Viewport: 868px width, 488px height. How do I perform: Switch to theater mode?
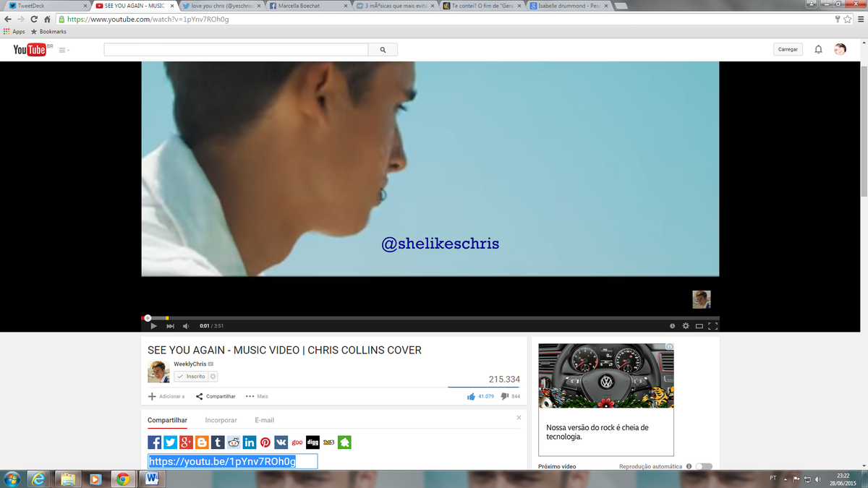point(699,326)
